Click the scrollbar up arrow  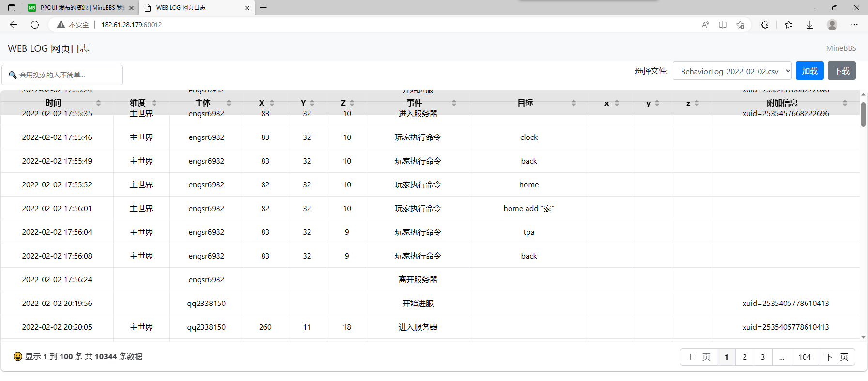863,94
